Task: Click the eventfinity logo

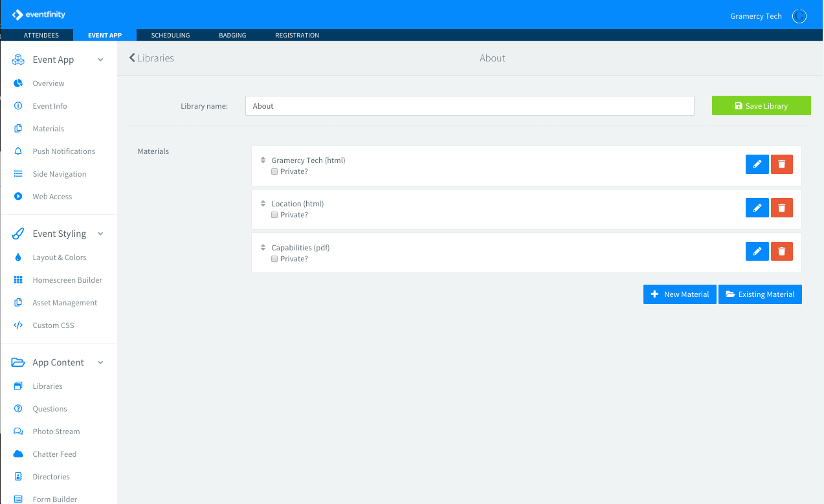Action: 39,14
